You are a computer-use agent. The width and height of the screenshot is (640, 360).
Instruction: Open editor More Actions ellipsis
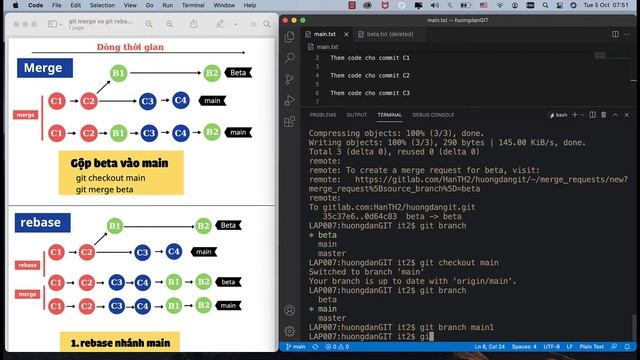click(627, 34)
